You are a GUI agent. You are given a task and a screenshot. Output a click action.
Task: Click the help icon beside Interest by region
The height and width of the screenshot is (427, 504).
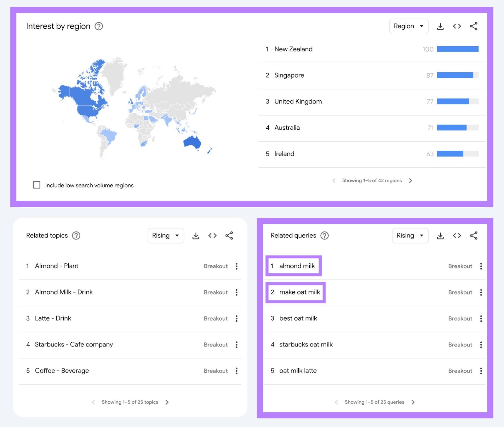[x=99, y=26]
